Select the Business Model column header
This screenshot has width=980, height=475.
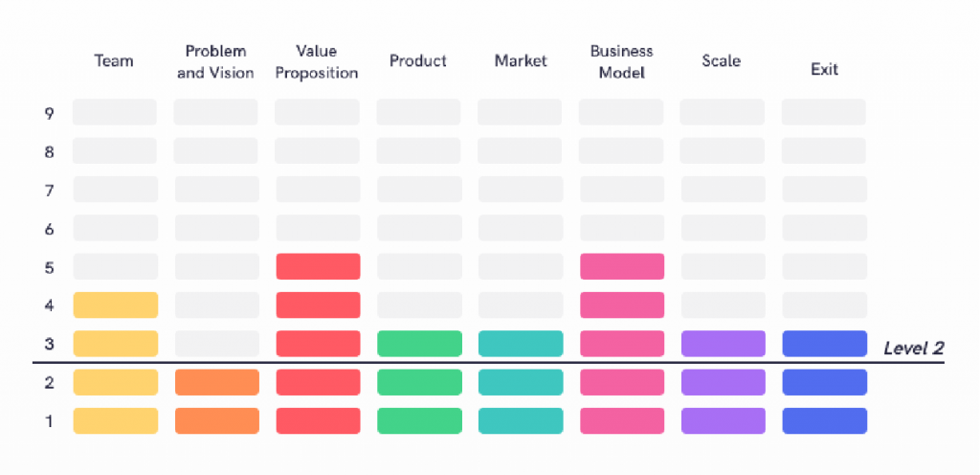(x=621, y=61)
